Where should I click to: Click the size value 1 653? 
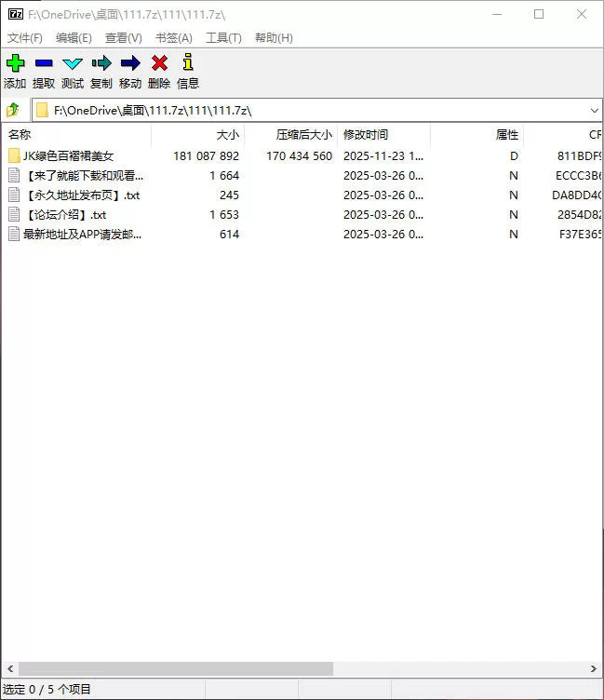[224, 215]
